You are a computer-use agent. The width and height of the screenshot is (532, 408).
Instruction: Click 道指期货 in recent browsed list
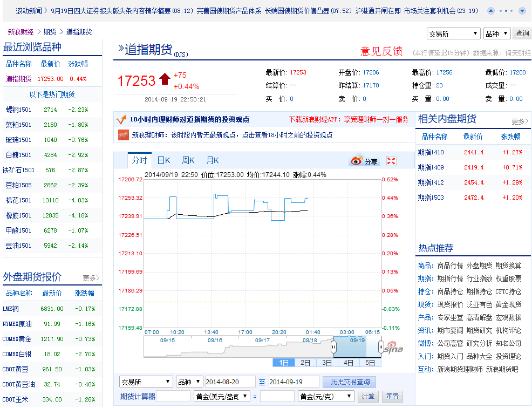[x=19, y=79]
